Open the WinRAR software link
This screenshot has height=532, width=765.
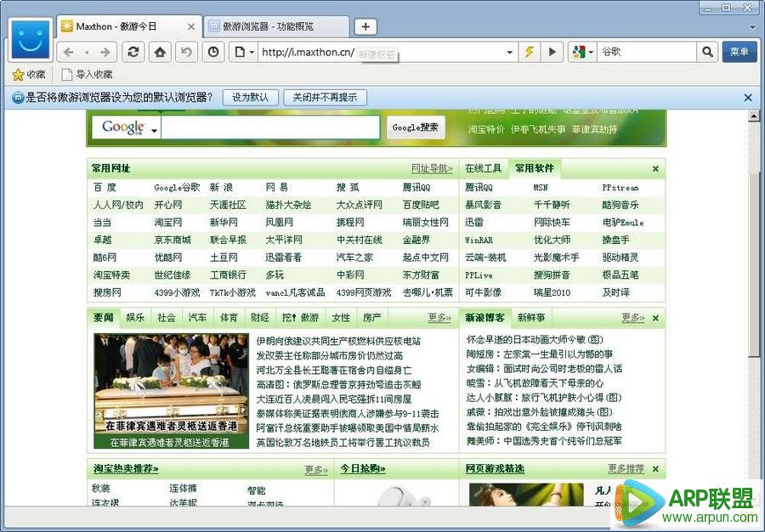479,240
